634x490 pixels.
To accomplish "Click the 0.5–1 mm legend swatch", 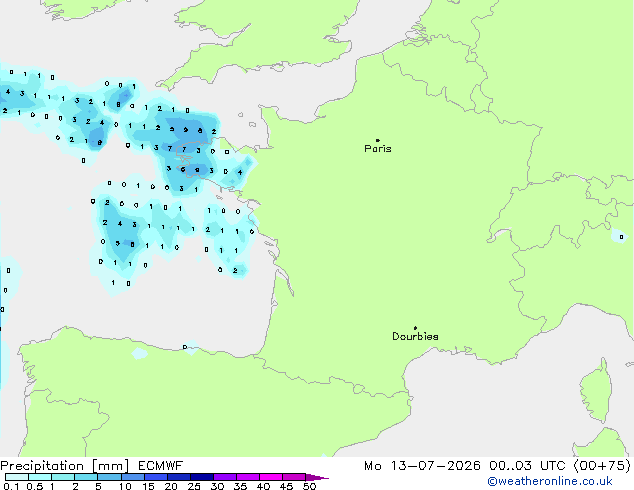I will [40, 477].
